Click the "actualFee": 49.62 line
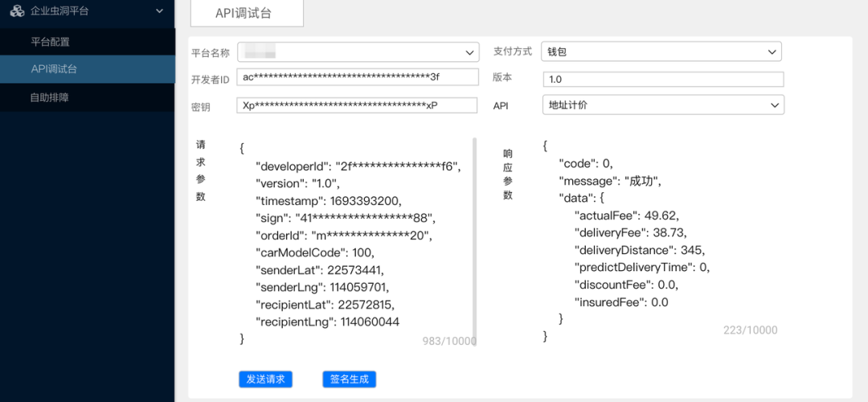This screenshot has height=402, width=868. click(627, 215)
